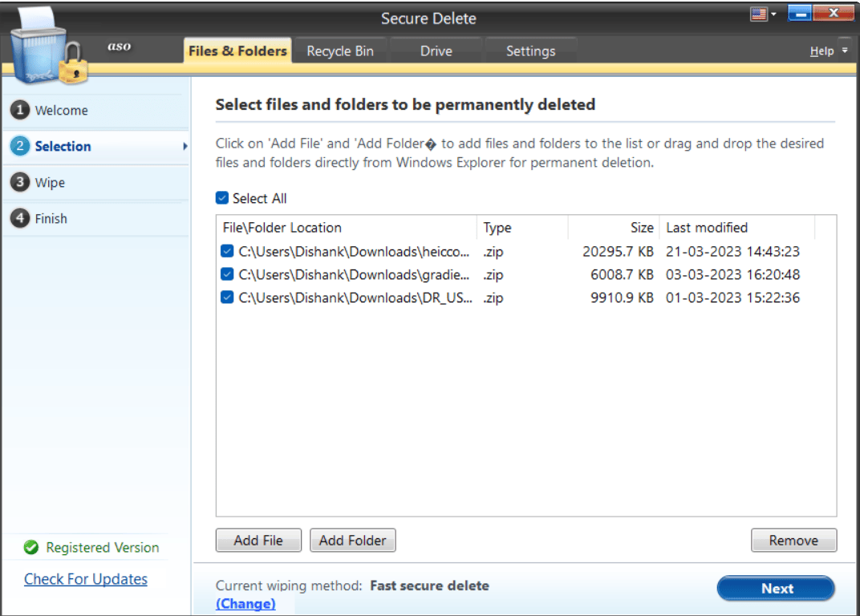Image resolution: width=860 pixels, height=616 pixels.
Task: Open the Wipe step from the wizard sidebar
Action: (19, 182)
